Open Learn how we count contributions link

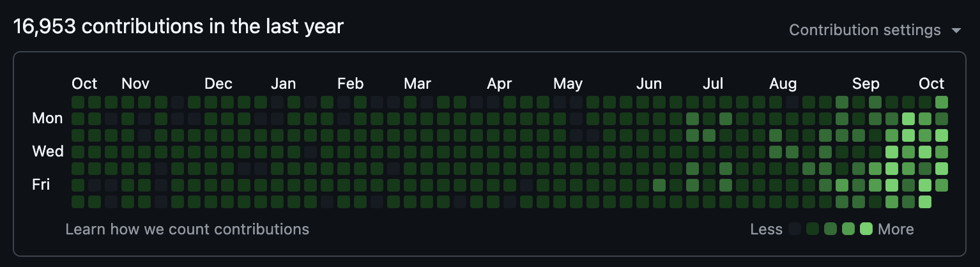click(x=187, y=229)
